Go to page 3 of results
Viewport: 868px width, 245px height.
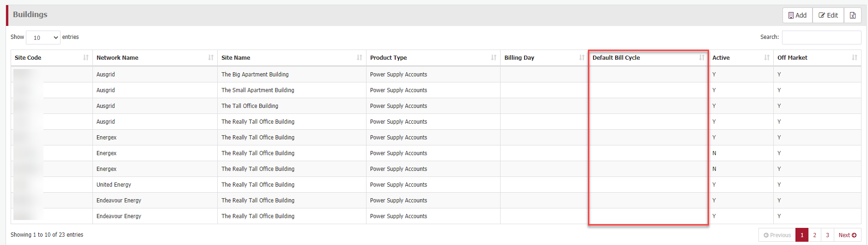pyautogui.click(x=828, y=235)
